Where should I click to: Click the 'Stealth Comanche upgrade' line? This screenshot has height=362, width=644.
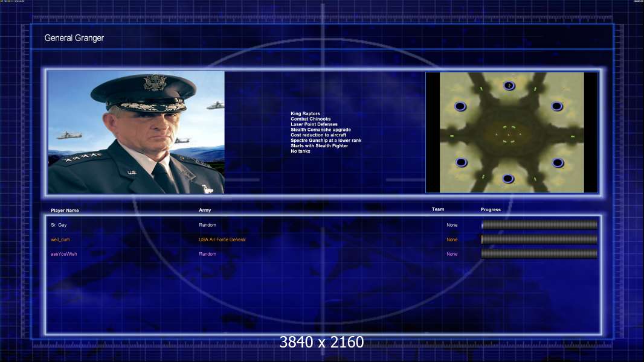tap(321, 130)
